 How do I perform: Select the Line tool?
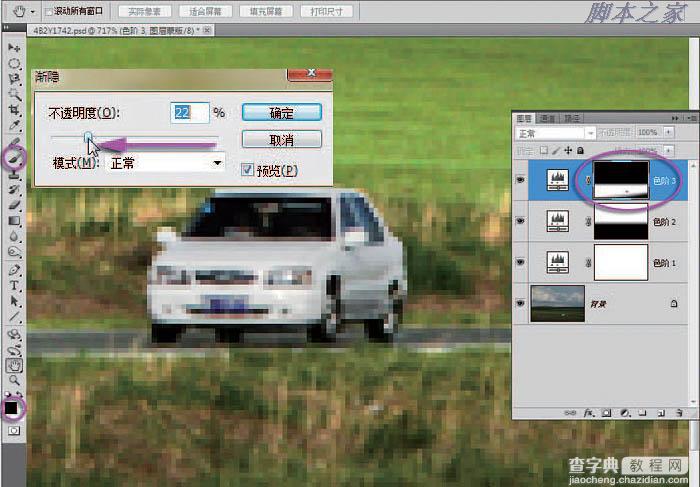14,317
